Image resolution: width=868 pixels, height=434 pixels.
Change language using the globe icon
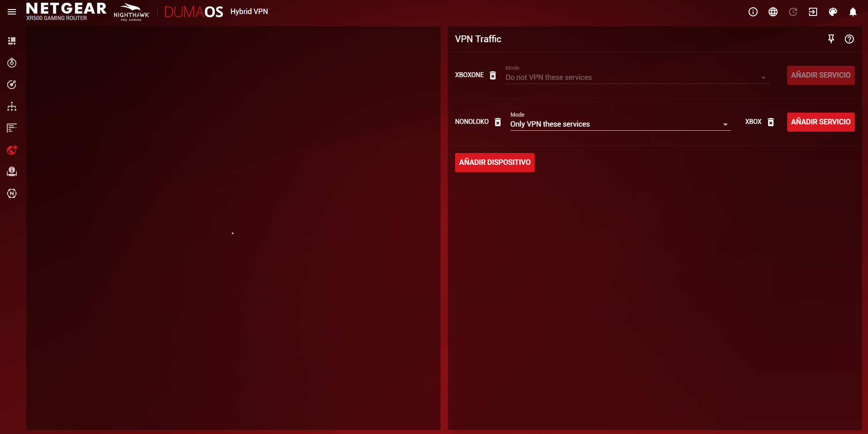(x=773, y=12)
